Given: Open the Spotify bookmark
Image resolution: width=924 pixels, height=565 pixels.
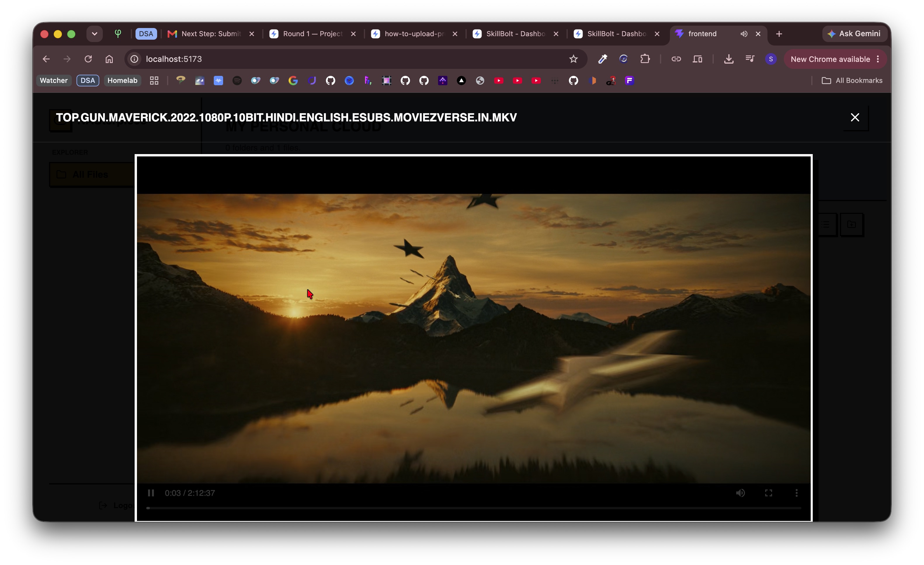Looking at the screenshot, I should 237,80.
